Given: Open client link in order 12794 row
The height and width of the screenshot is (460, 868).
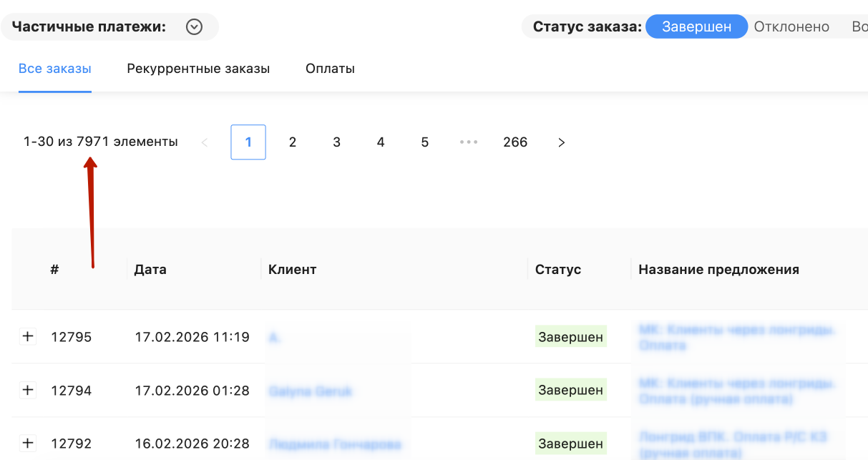Looking at the screenshot, I should click(311, 391).
